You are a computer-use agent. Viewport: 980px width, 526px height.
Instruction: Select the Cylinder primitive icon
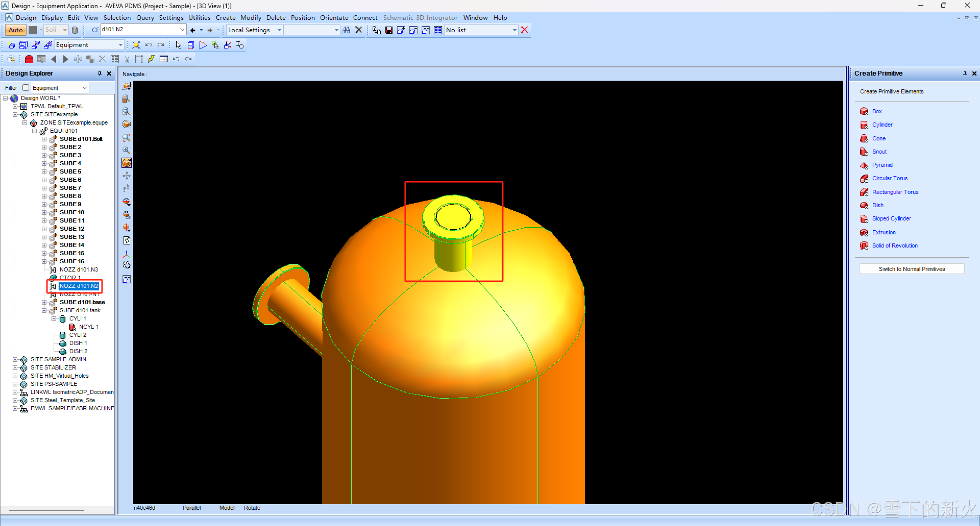click(864, 125)
